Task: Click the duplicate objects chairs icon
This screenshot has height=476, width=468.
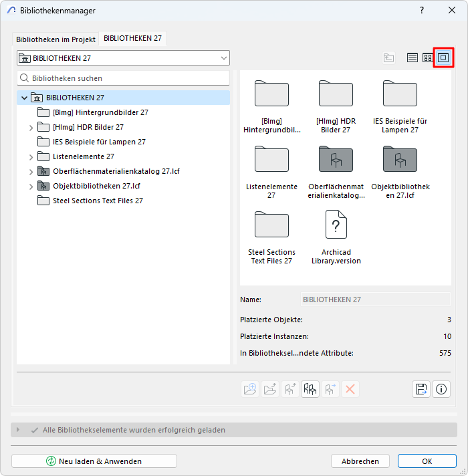Action: (310, 389)
